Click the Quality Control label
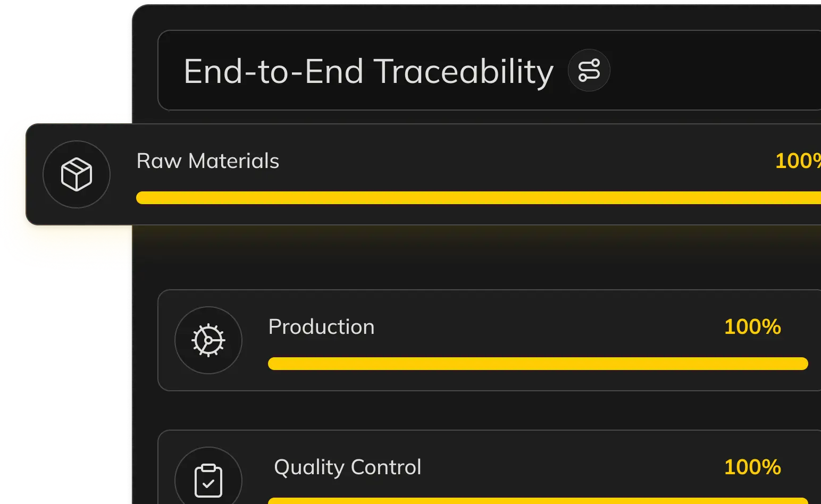Screen dimensions: 821x504 pos(347,467)
